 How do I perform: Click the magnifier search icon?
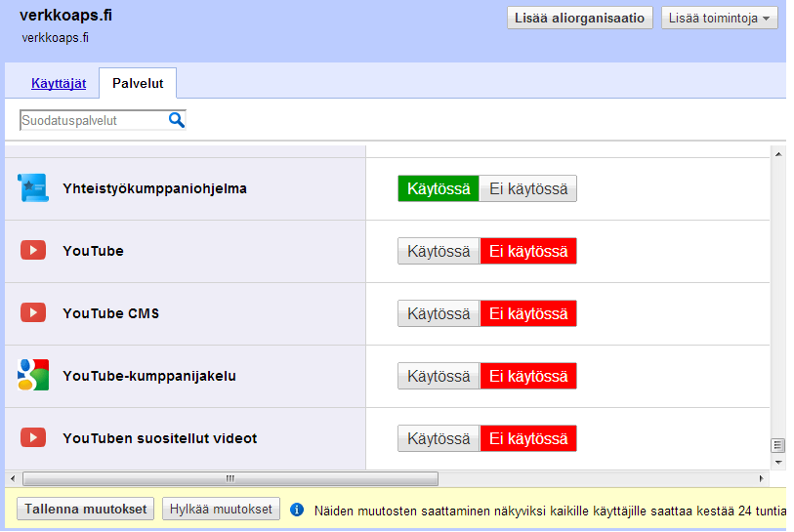pos(177,120)
